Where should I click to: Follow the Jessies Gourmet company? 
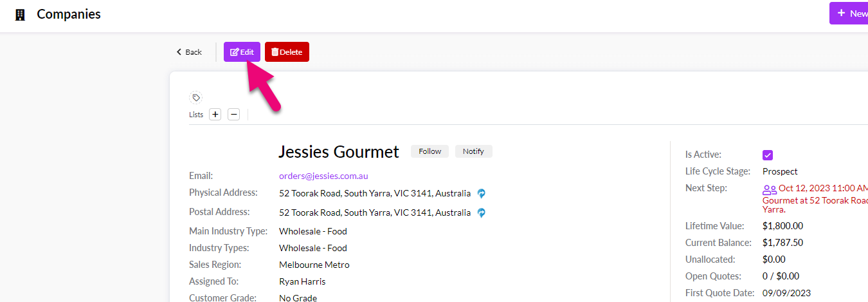coord(429,151)
